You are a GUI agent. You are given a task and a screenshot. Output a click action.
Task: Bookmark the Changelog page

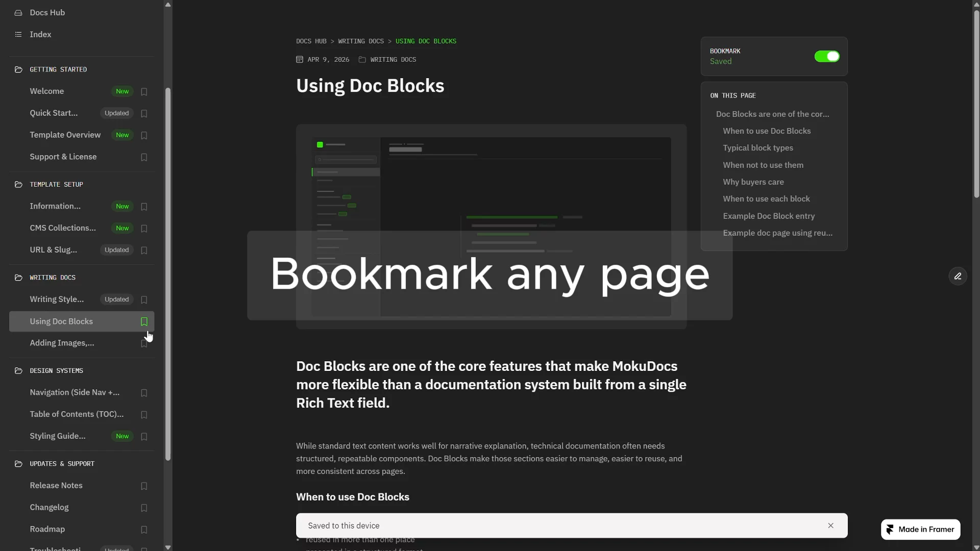pyautogui.click(x=144, y=508)
